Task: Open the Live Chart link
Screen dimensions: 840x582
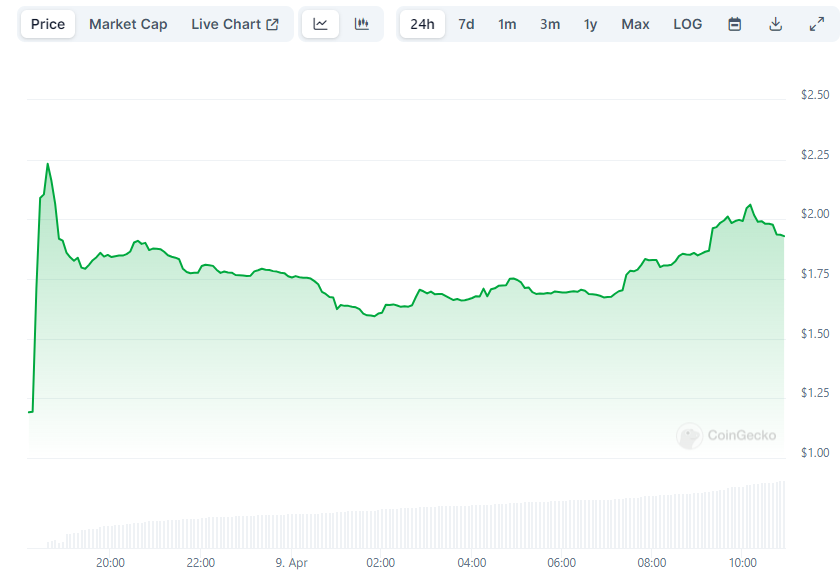Action: (235, 24)
